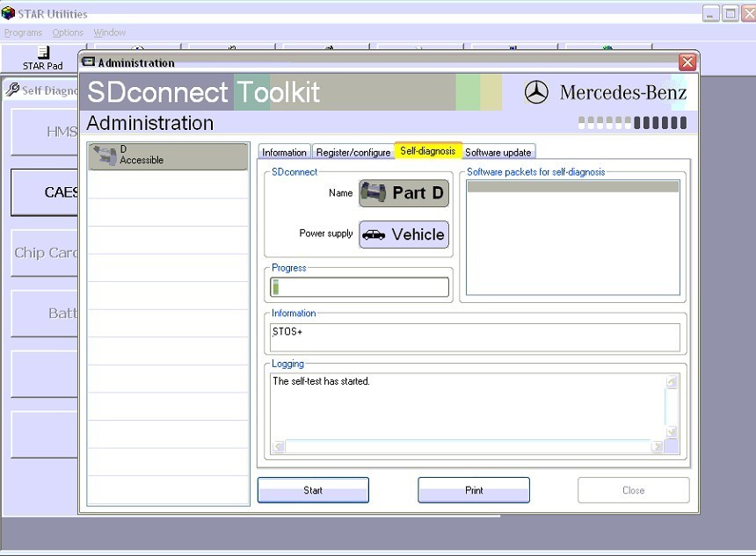This screenshot has height=556, width=756.
Task: Switch to the Software update tab
Action: [498, 152]
